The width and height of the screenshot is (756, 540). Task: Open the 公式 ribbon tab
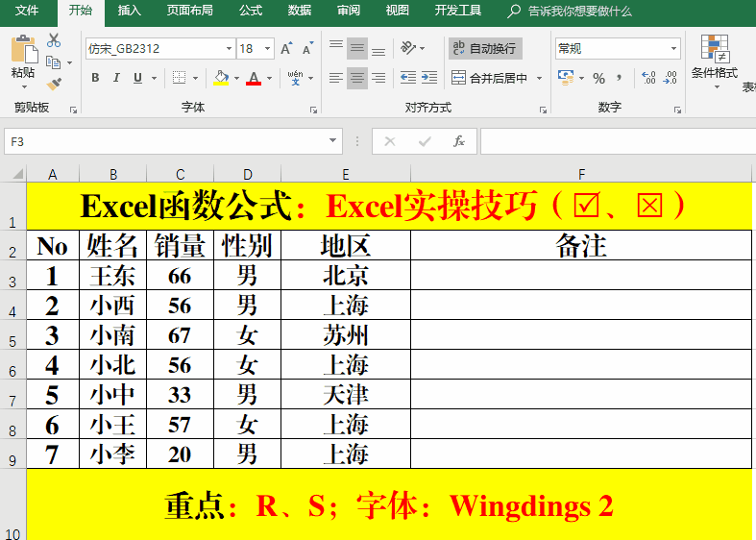(x=250, y=11)
